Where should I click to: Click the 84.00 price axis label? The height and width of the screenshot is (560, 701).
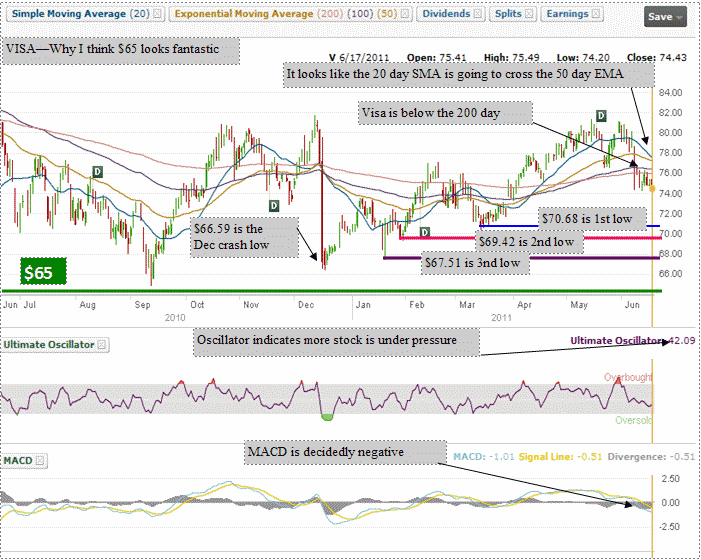click(x=670, y=93)
